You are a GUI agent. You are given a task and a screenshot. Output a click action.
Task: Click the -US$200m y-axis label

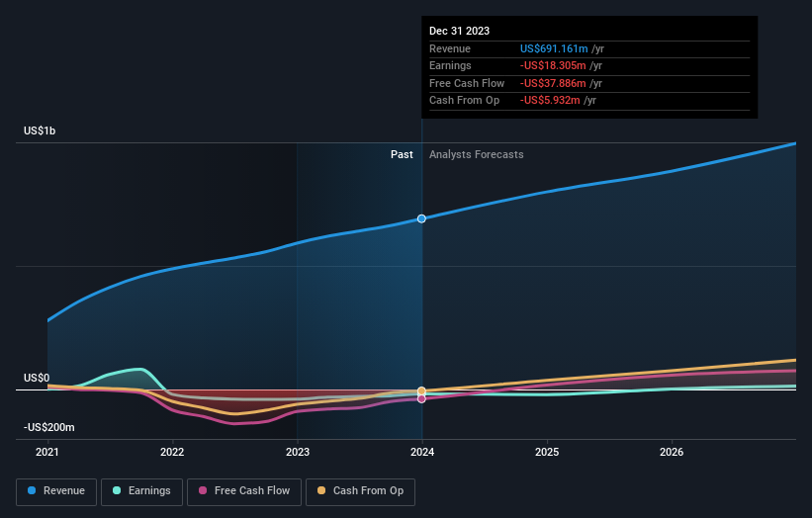point(49,427)
